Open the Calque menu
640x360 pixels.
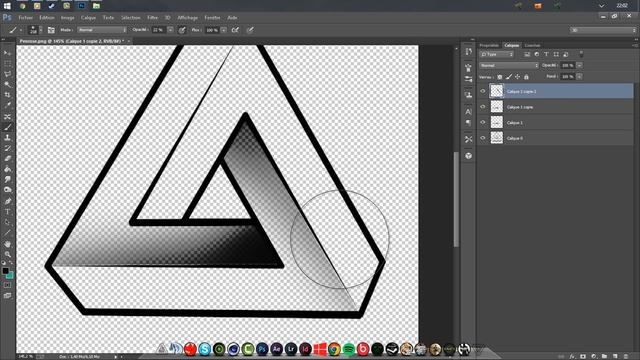click(x=88, y=18)
